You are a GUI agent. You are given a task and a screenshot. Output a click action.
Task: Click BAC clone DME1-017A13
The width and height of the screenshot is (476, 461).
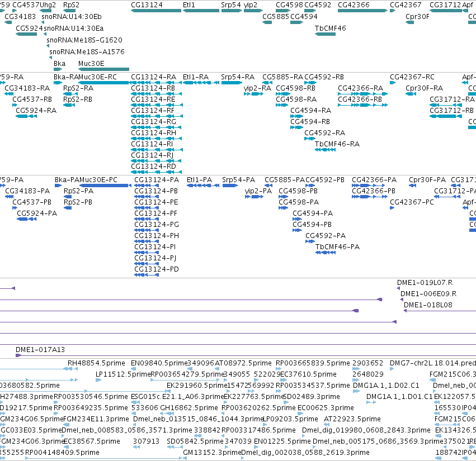(x=40, y=350)
